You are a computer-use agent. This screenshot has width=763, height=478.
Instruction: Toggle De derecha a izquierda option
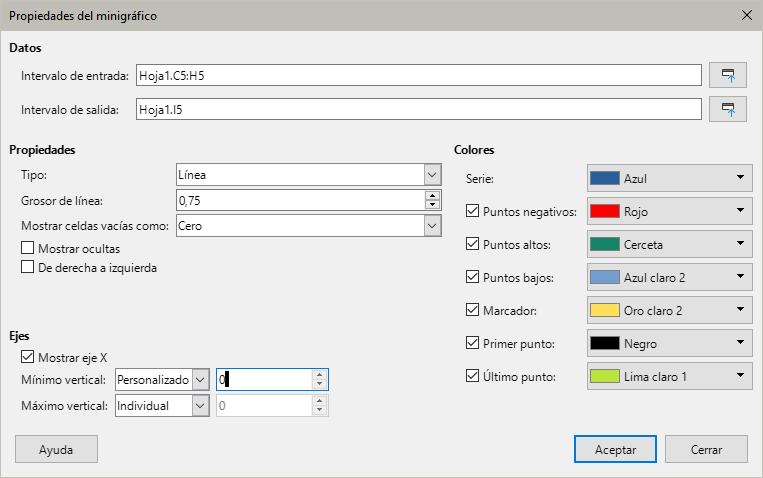(28, 267)
